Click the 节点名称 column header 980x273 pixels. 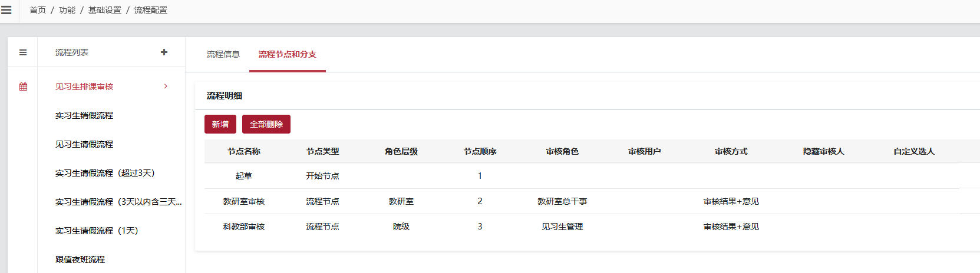pyautogui.click(x=244, y=151)
